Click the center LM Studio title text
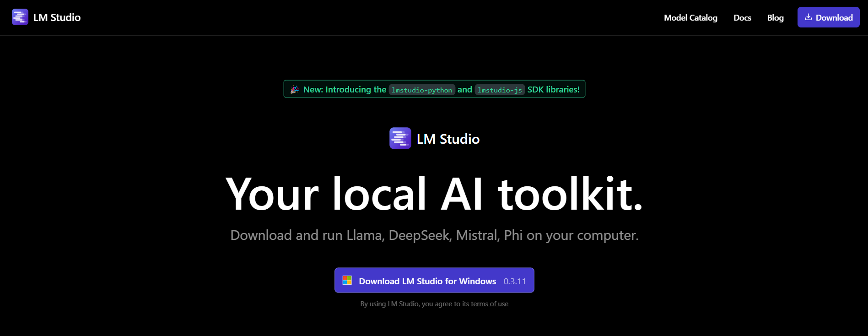This screenshot has width=868, height=336. click(x=448, y=139)
